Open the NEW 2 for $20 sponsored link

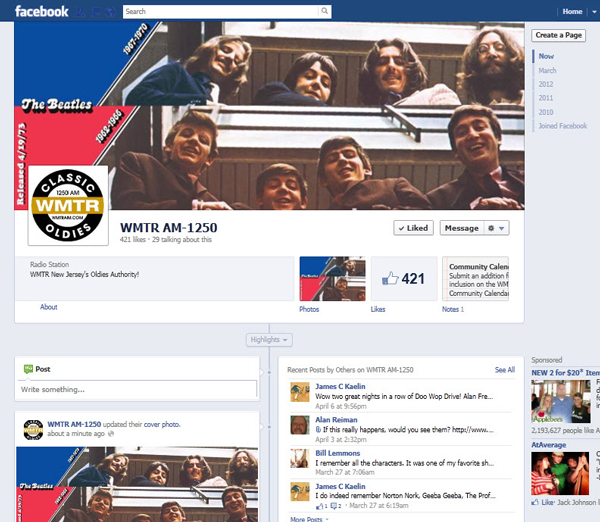point(565,373)
